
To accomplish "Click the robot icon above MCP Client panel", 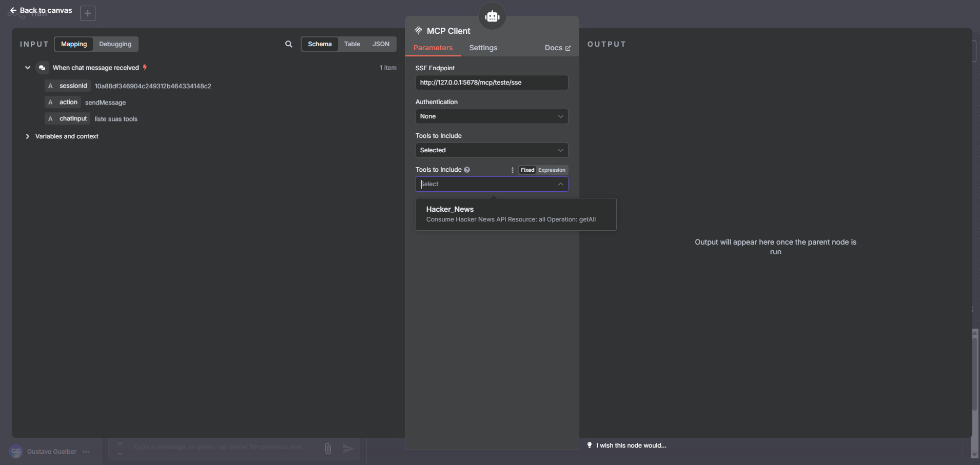I will [x=492, y=16].
